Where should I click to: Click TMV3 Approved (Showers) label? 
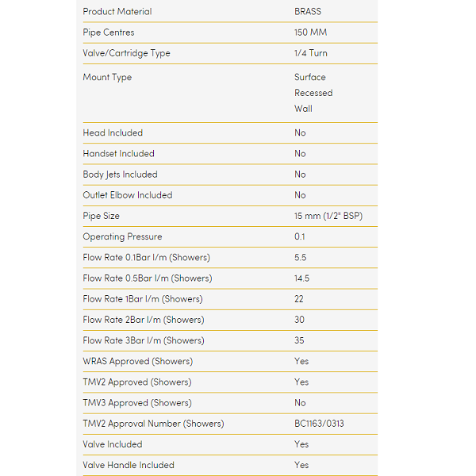[x=137, y=403]
